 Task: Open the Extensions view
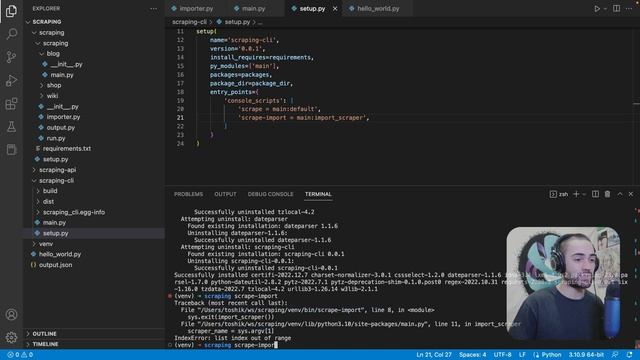click(x=11, y=103)
